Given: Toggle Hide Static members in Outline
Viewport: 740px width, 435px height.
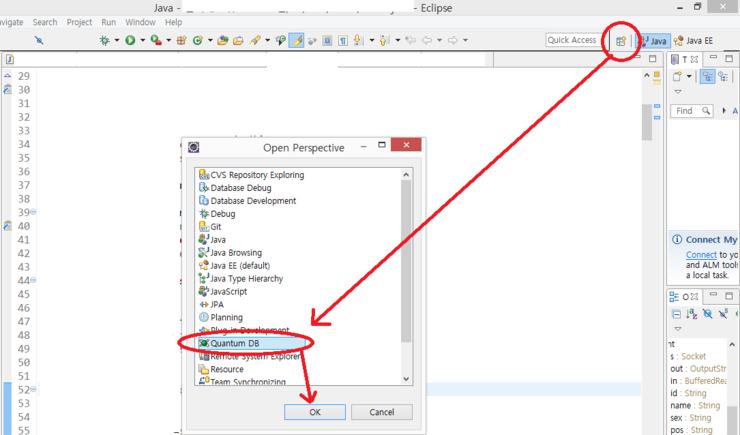Looking at the screenshot, I should pyautogui.click(x=722, y=313).
